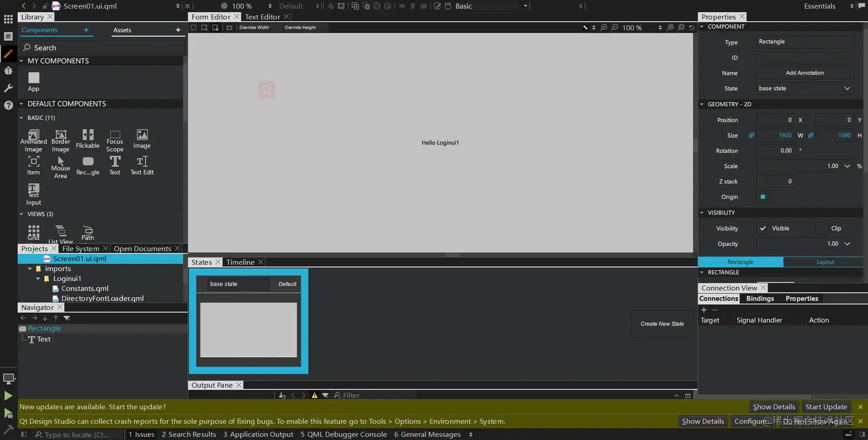Viewport: 868px width, 440px height.
Task: Select the Focus Scope component
Action: coord(115,141)
